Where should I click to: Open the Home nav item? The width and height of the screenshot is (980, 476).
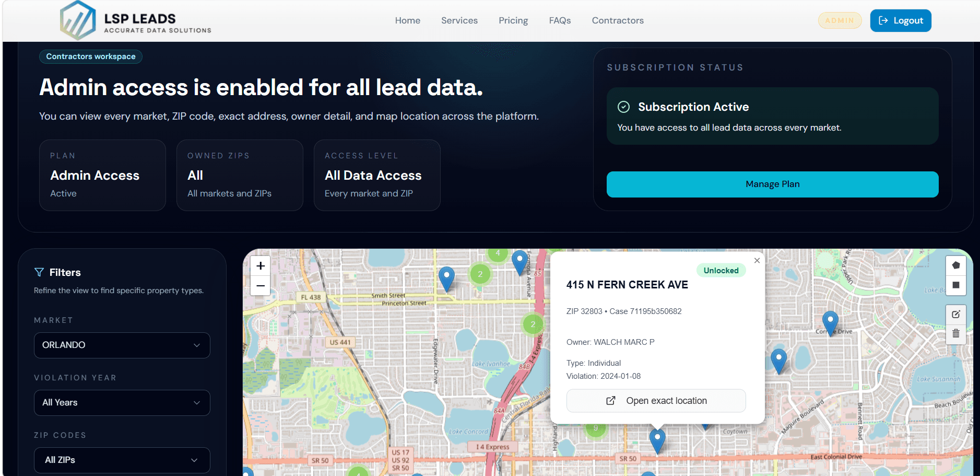click(407, 20)
